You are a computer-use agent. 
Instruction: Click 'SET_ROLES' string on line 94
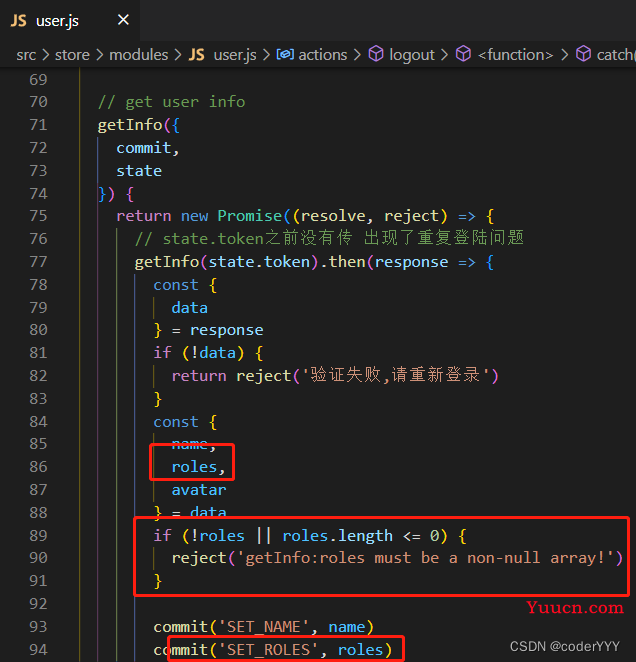pos(269,649)
